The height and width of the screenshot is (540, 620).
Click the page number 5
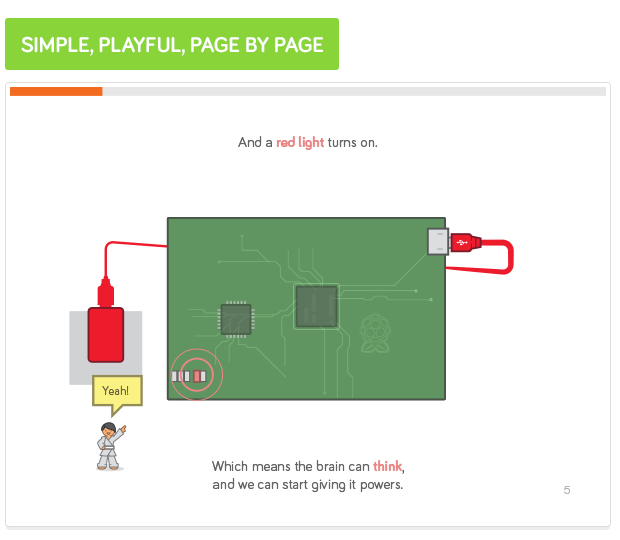tap(567, 490)
